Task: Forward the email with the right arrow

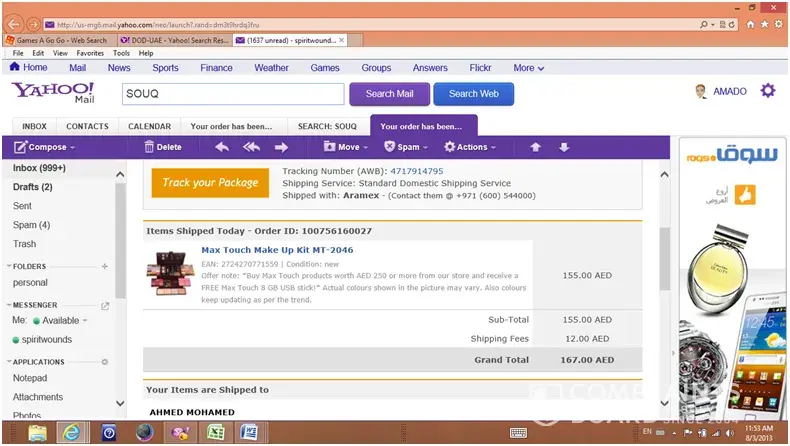Action: pyautogui.click(x=281, y=147)
